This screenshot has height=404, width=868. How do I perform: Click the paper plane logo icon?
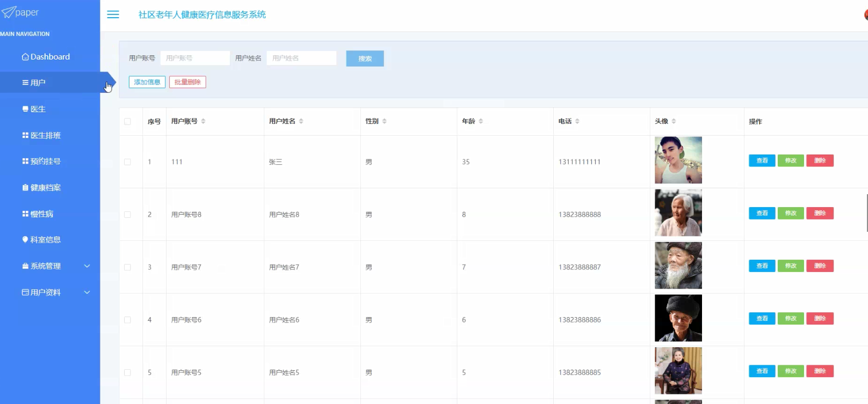8,12
